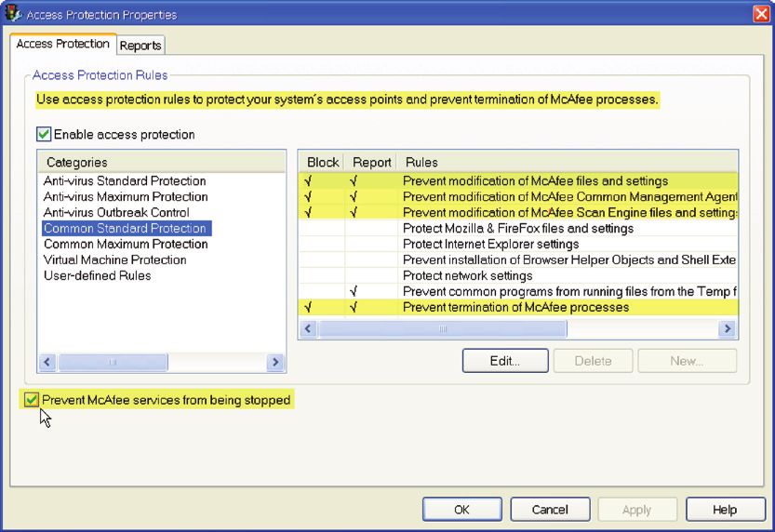This screenshot has width=775, height=532.
Task: Select Prevent termination of McAfee processes rule
Action: pyautogui.click(x=516, y=307)
